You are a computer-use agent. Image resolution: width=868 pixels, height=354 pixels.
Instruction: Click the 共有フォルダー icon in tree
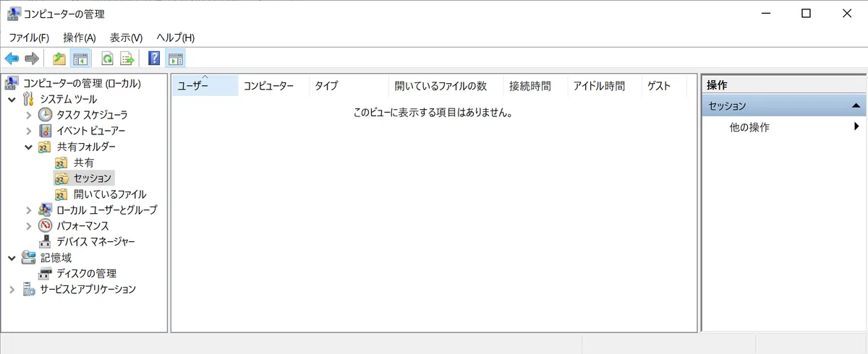(x=45, y=147)
